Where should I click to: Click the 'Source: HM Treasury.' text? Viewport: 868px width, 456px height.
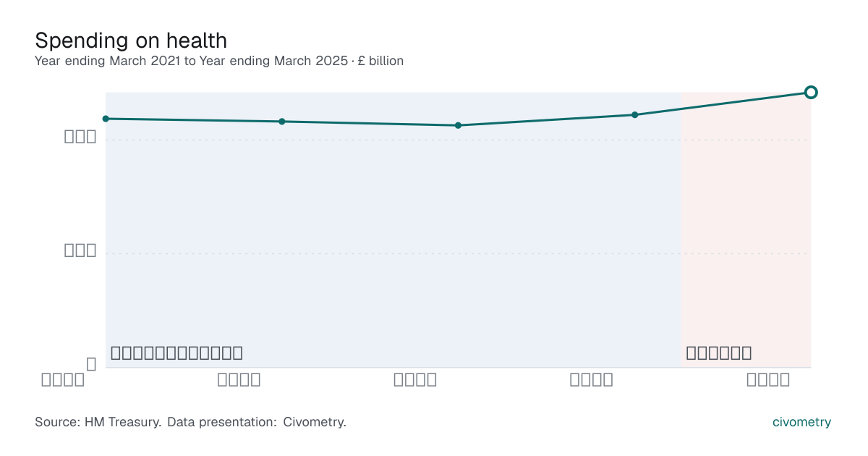click(x=98, y=422)
